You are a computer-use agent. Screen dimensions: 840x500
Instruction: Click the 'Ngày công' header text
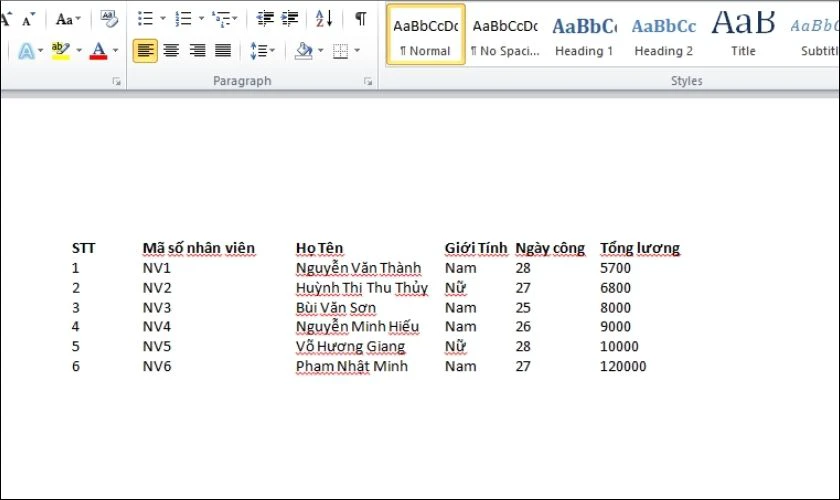coord(550,249)
